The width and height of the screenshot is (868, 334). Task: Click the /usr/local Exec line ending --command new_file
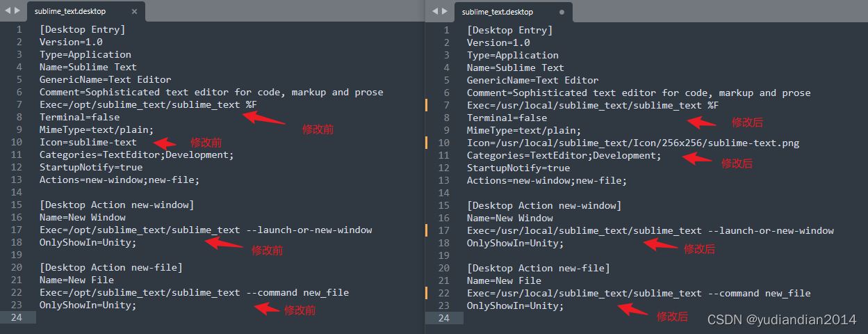[639, 293]
